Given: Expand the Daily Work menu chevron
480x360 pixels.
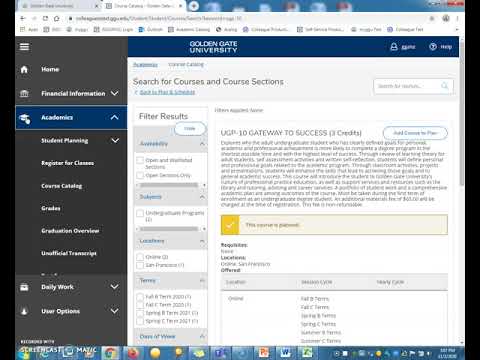Looking at the screenshot, I should (x=114, y=287).
